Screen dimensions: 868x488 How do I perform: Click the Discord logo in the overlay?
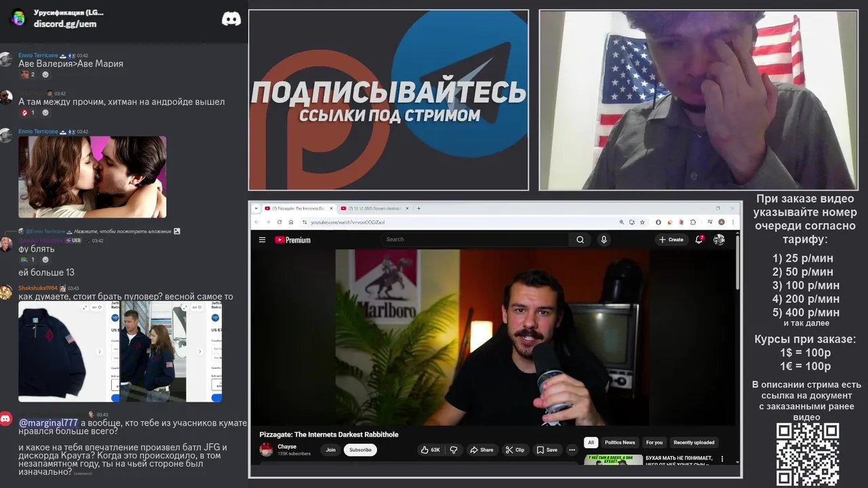pos(231,19)
